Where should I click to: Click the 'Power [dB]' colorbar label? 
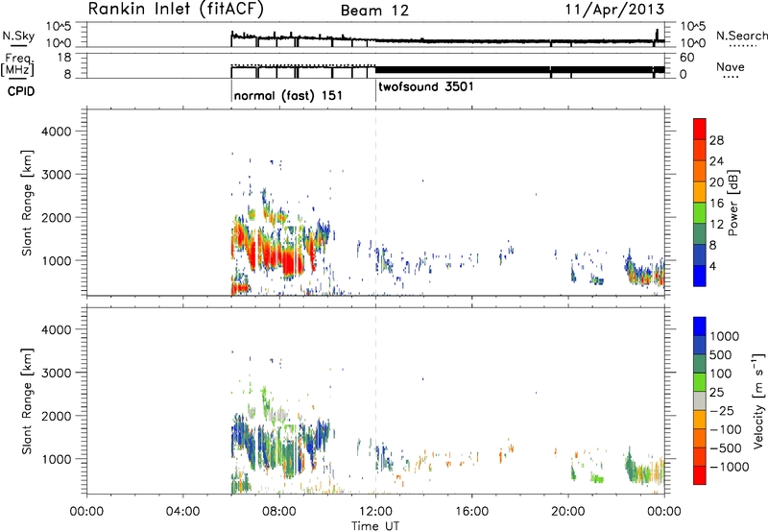tap(733, 203)
